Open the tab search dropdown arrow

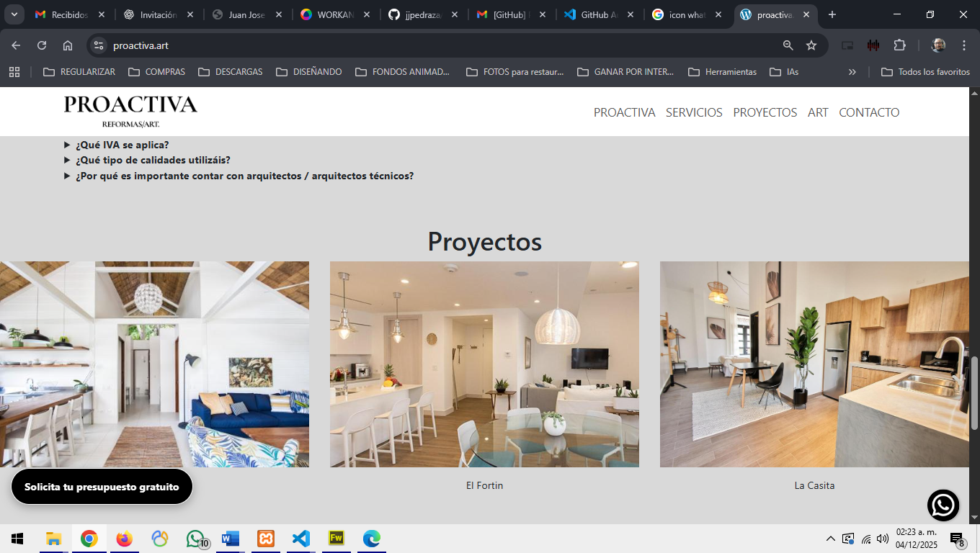(14, 14)
